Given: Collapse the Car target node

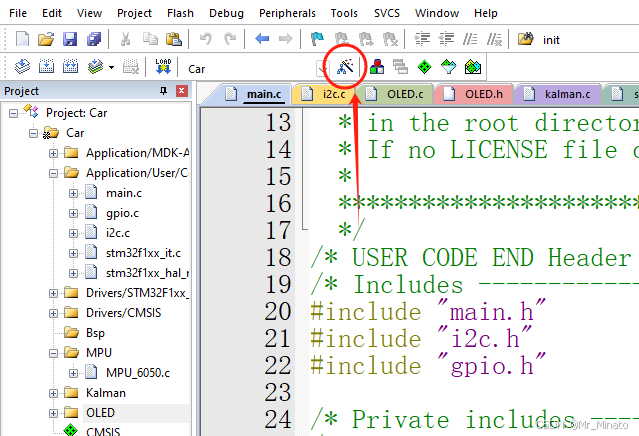Looking at the screenshot, I should (x=33, y=133).
